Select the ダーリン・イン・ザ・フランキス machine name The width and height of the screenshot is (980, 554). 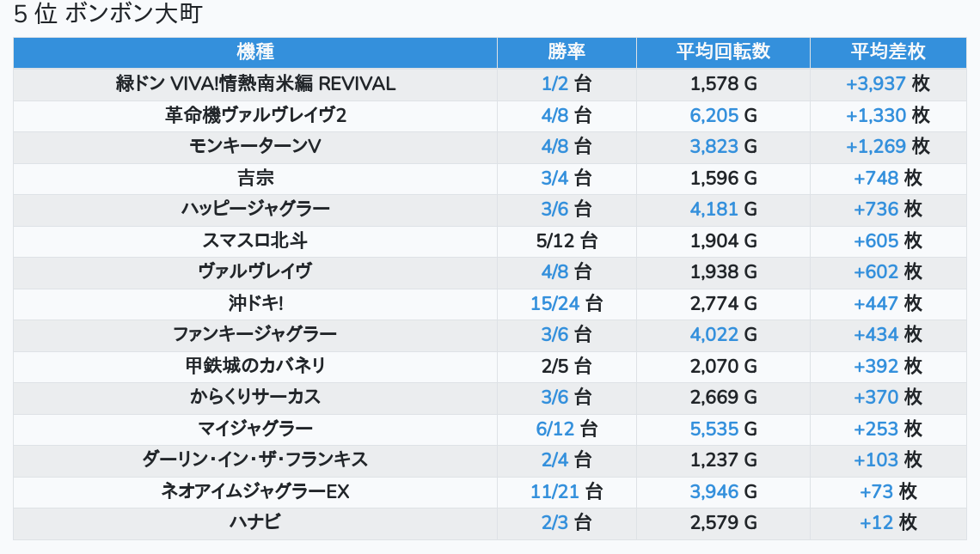255,460
